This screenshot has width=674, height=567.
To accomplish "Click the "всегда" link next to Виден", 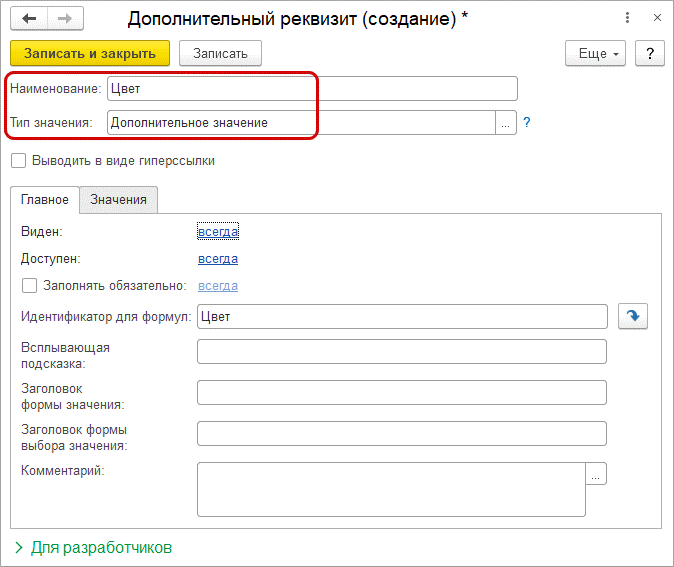I will (218, 232).
